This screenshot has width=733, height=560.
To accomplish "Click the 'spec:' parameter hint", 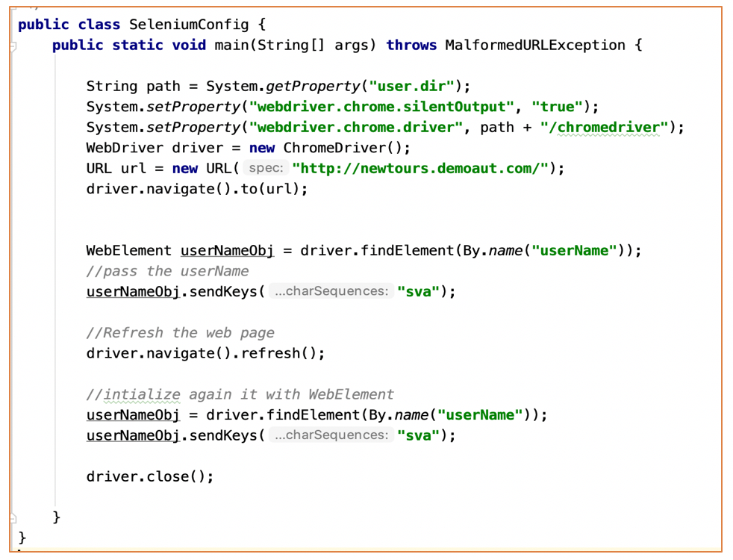I will (266, 168).
